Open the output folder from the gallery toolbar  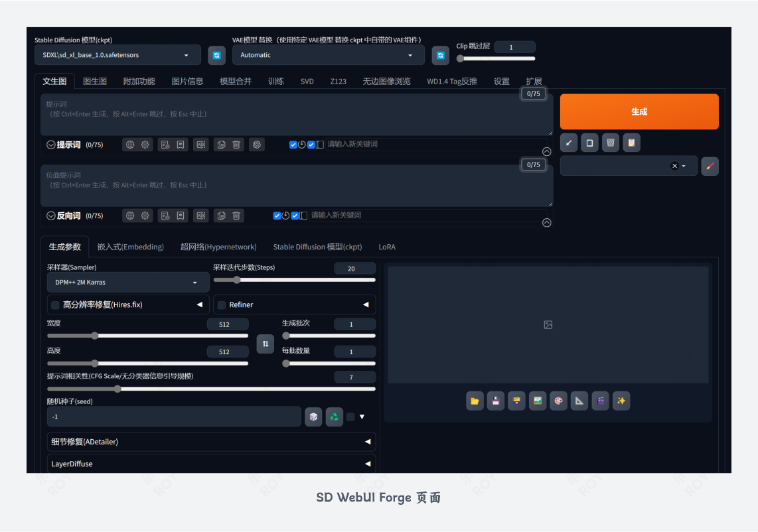tap(475, 401)
